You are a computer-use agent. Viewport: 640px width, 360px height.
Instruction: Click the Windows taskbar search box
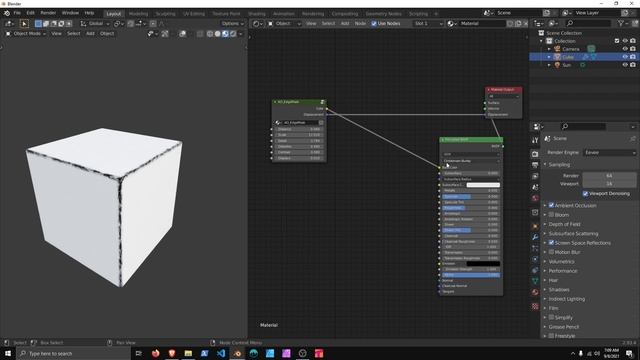73,353
